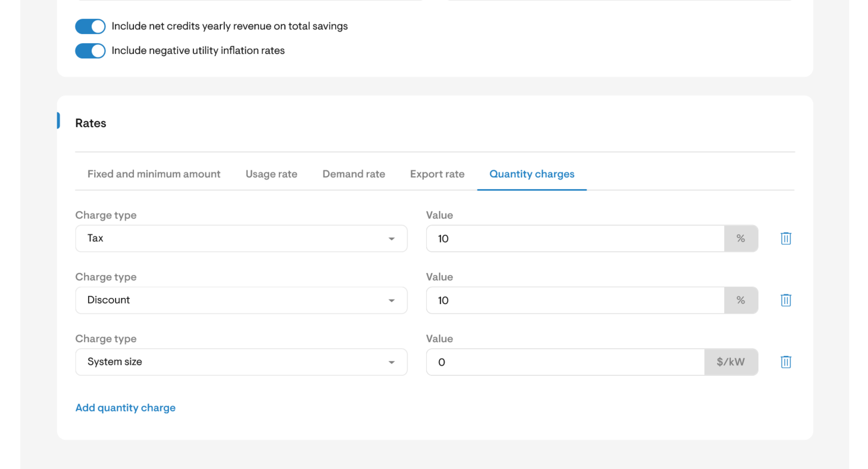
Task: Delete the System size charge row
Action: tap(785, 362)
